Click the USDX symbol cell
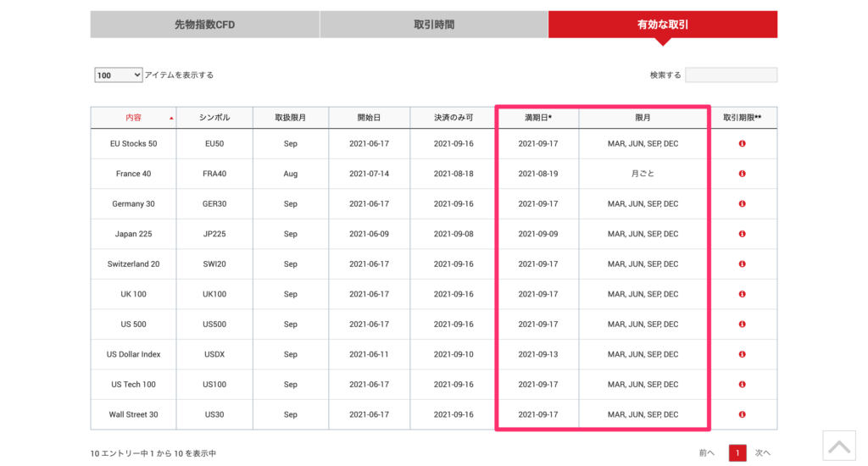The width and height of the screenshot is (868, 466). coord(214,354)
